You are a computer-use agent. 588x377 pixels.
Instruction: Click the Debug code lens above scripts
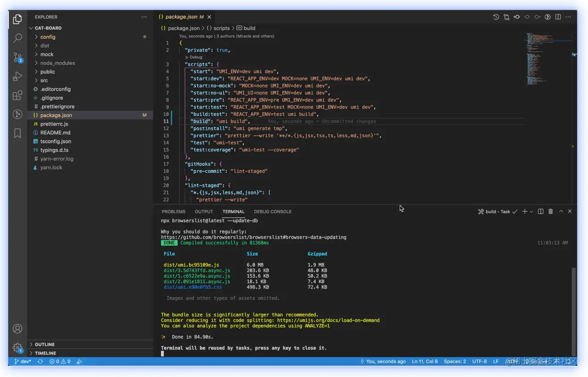tap(195, 57)
